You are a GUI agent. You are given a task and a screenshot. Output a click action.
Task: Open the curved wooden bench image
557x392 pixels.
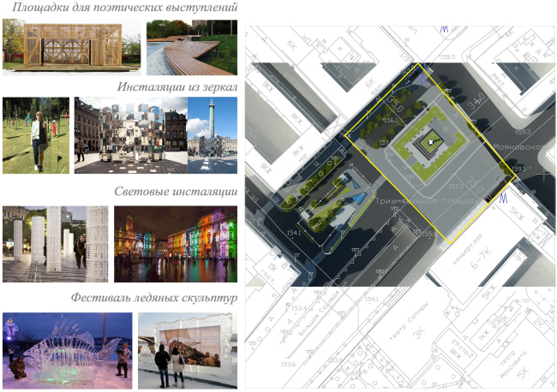pyautogui.click(x=192, y=45)
